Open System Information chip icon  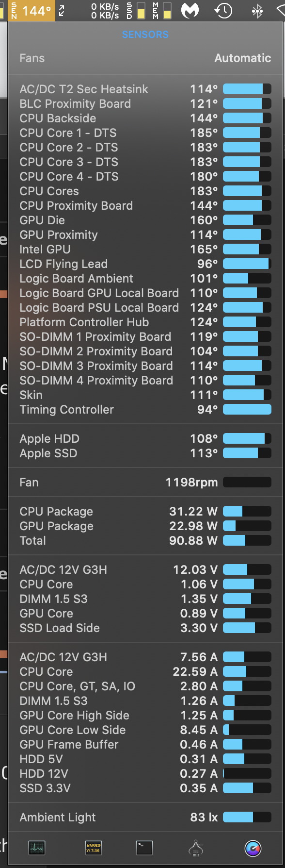[x=196, y=848]
